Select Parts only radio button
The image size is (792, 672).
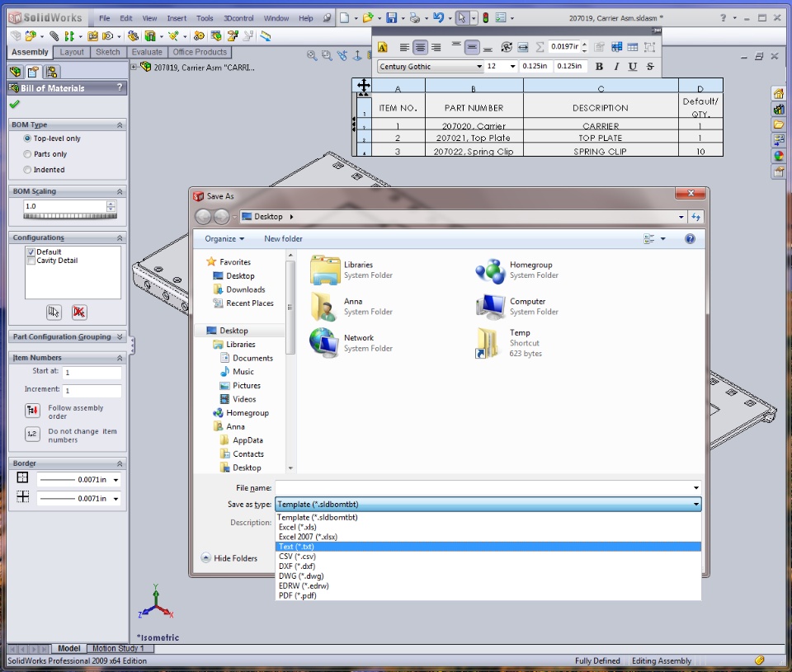pos(27,154)
